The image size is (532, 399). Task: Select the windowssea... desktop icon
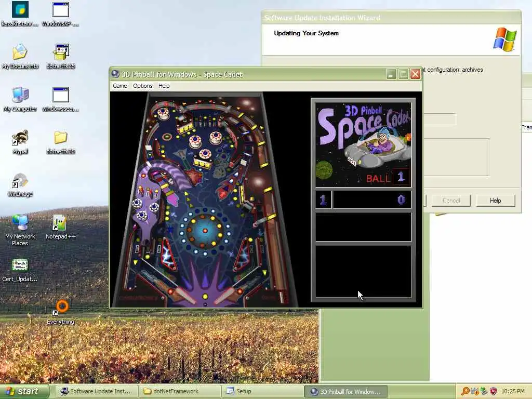point(61,99)
